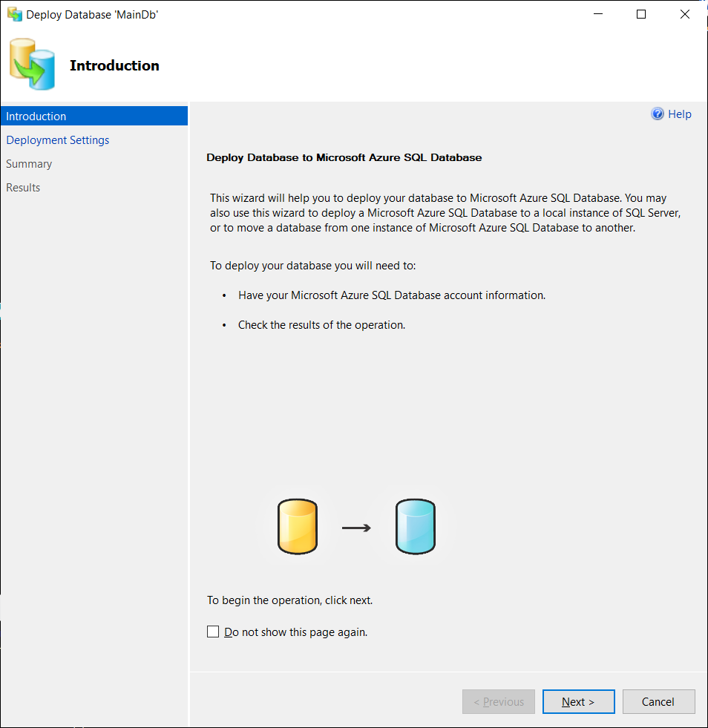This screenshot has width=708, height=728.
Task: Click the yellow source database cylinder
Action: (x=298, y=526)
